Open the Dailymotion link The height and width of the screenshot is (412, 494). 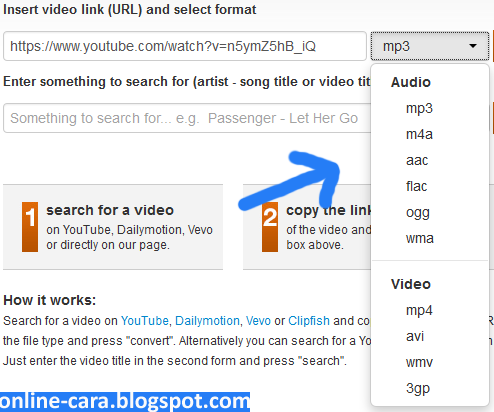(207, 321)
